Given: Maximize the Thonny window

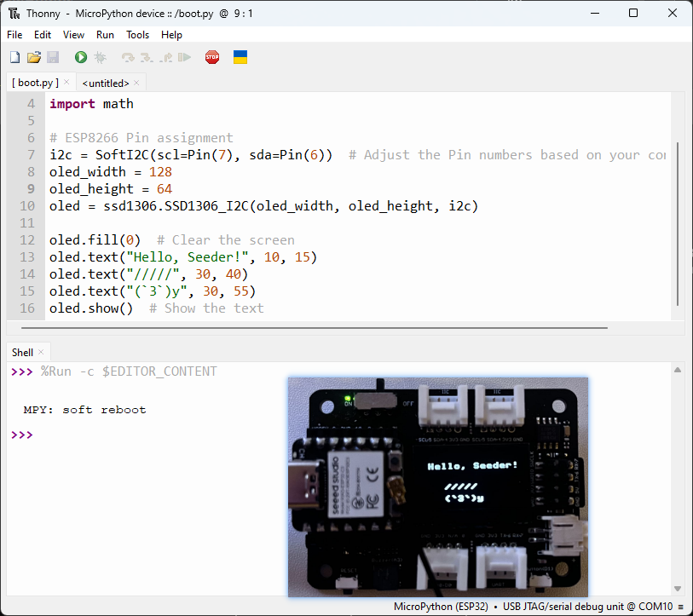Looking at the screenshot, I should tap(633, 14).
